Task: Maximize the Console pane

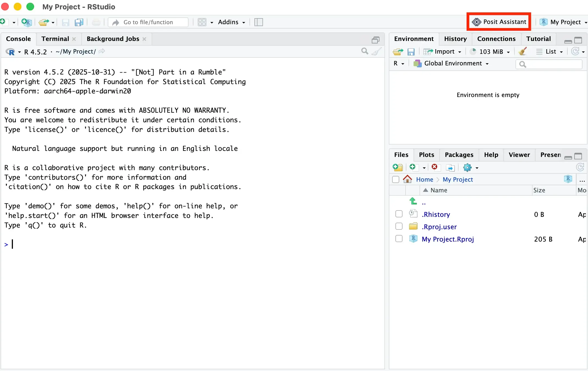Action: coord(375,40)
